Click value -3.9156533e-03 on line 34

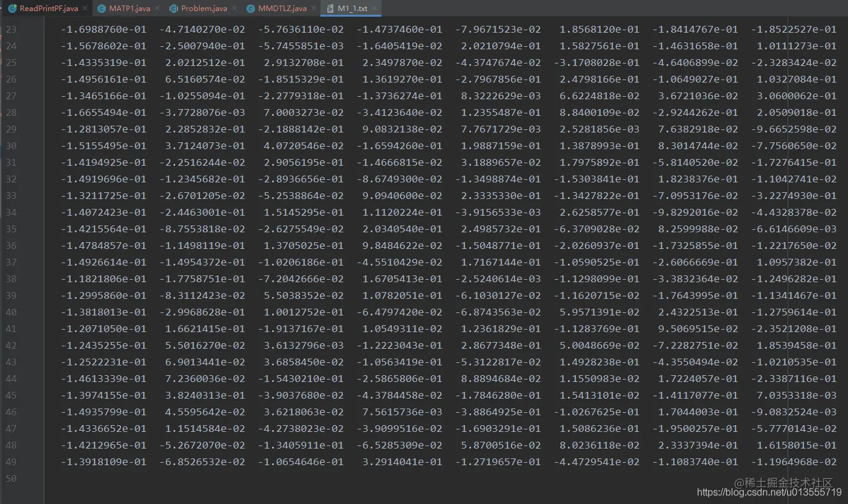pos(498,213)
